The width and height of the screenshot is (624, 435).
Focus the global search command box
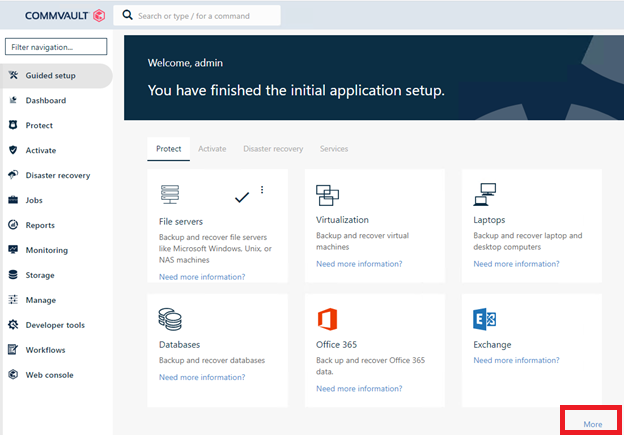tap(205, 16)
